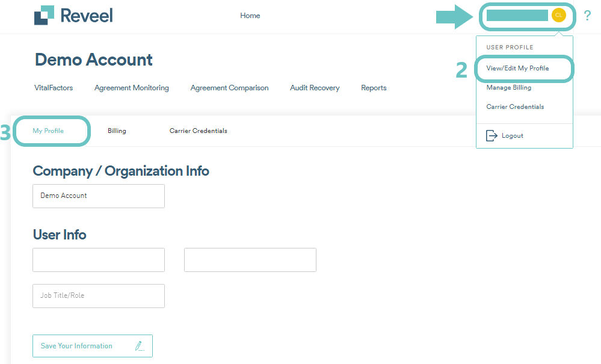Open the Reports section

tap(374, 88)
